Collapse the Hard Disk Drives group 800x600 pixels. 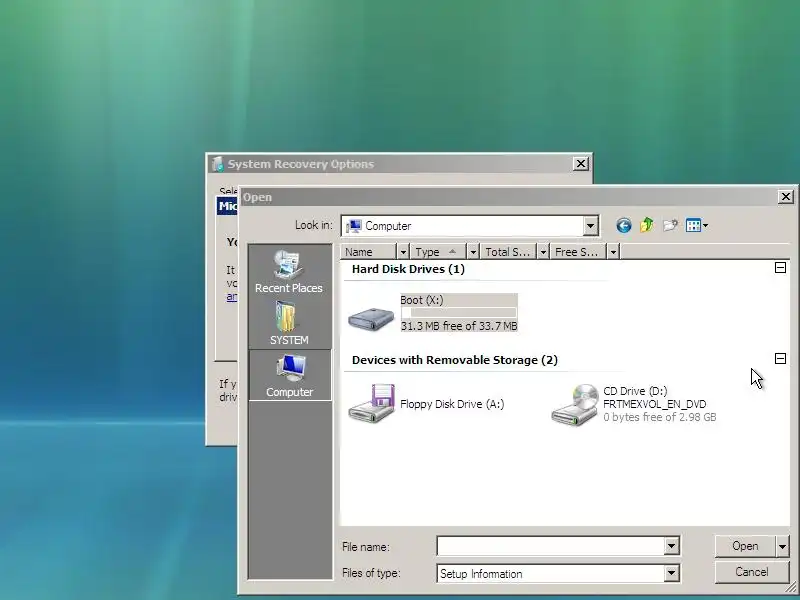(x=780, y=268)
